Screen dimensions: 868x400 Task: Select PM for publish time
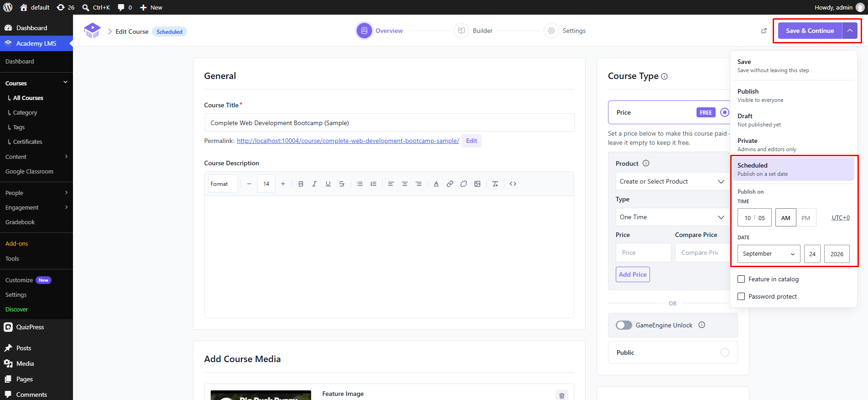click(806, 218)
